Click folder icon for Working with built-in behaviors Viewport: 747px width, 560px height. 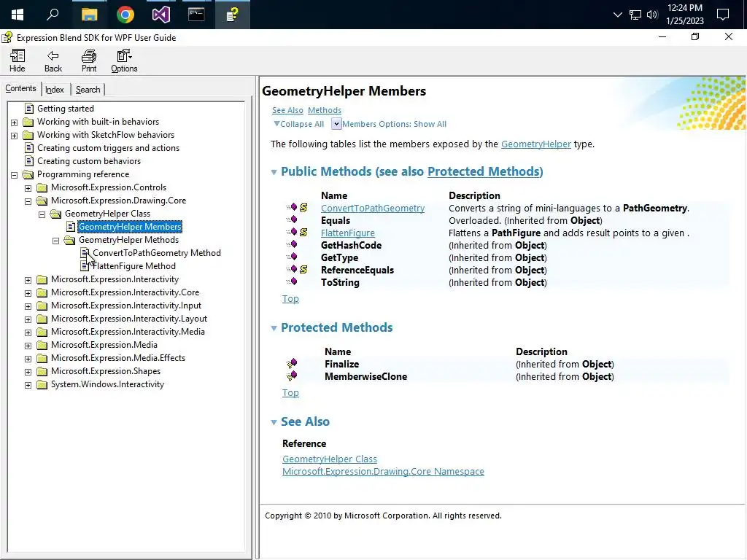[28, 122]
